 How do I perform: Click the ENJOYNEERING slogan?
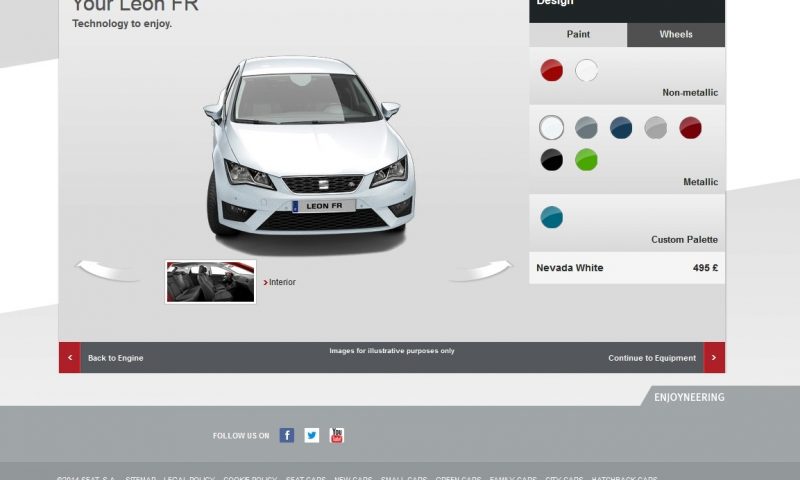[x=689, y=397]
